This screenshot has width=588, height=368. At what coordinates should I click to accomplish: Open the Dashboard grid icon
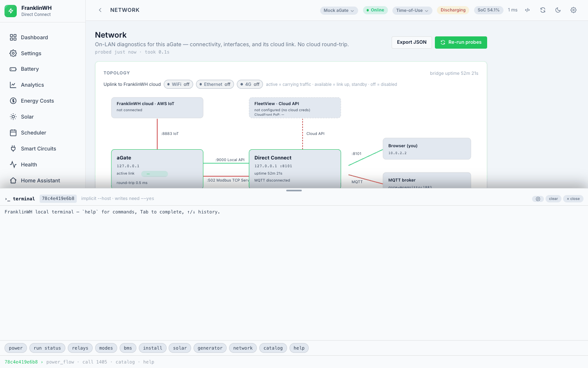coord(13,38)
